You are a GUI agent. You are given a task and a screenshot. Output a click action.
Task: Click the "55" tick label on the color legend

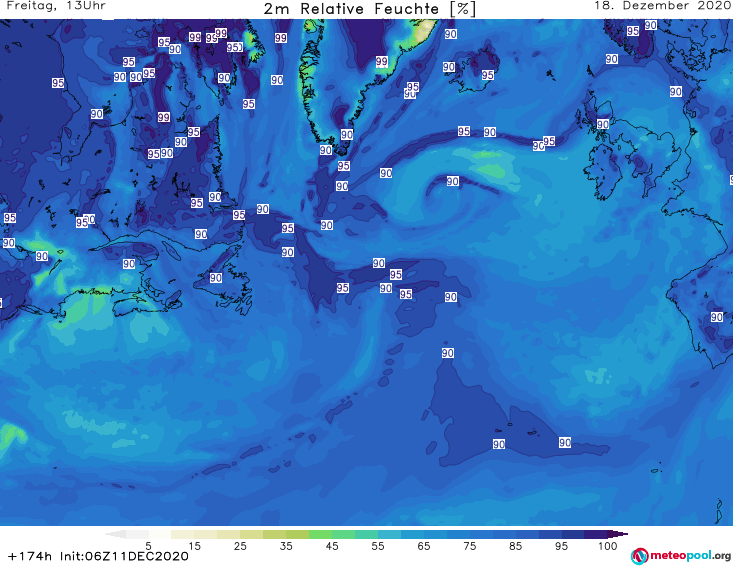tap(378, 545)
